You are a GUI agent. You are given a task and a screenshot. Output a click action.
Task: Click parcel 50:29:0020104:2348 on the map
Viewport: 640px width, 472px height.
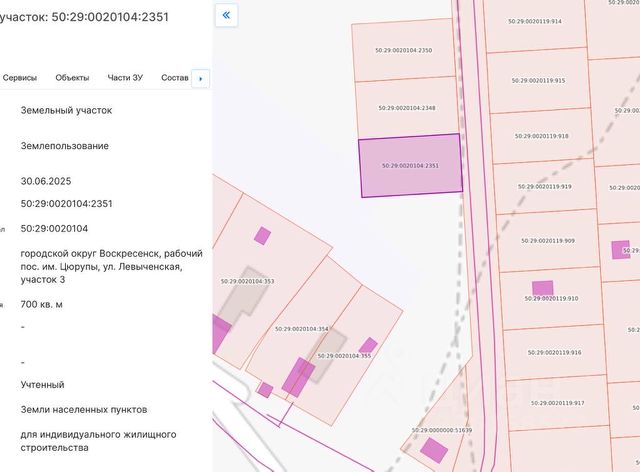[407, 108]
